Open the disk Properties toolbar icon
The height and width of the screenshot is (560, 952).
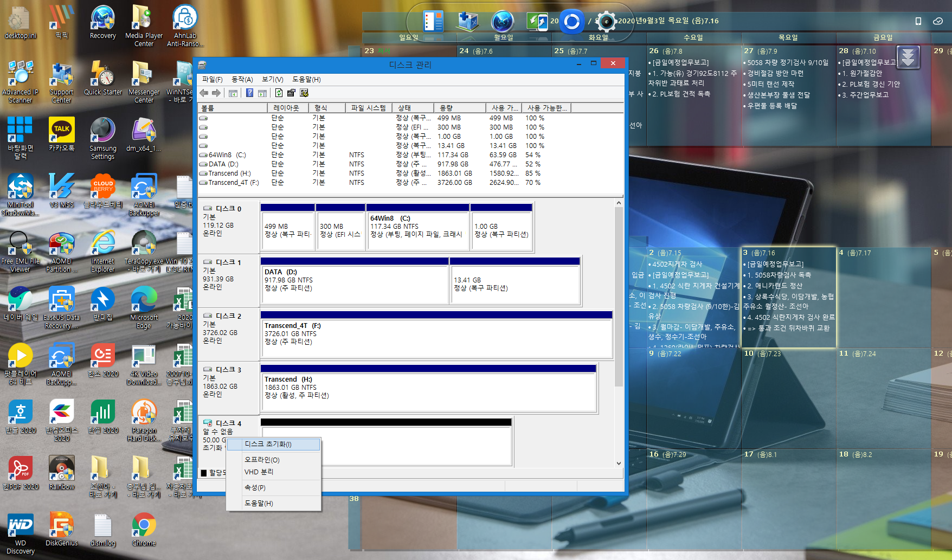point(292,93)
